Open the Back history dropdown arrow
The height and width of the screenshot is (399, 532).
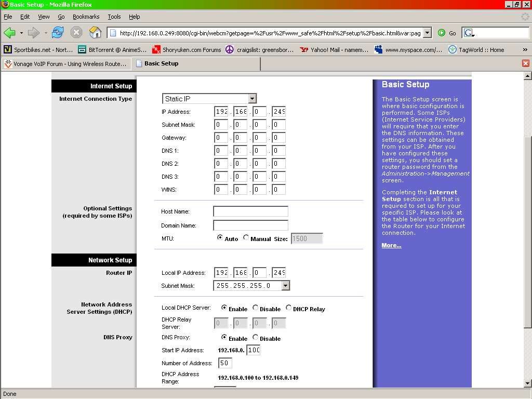[21, 33]
